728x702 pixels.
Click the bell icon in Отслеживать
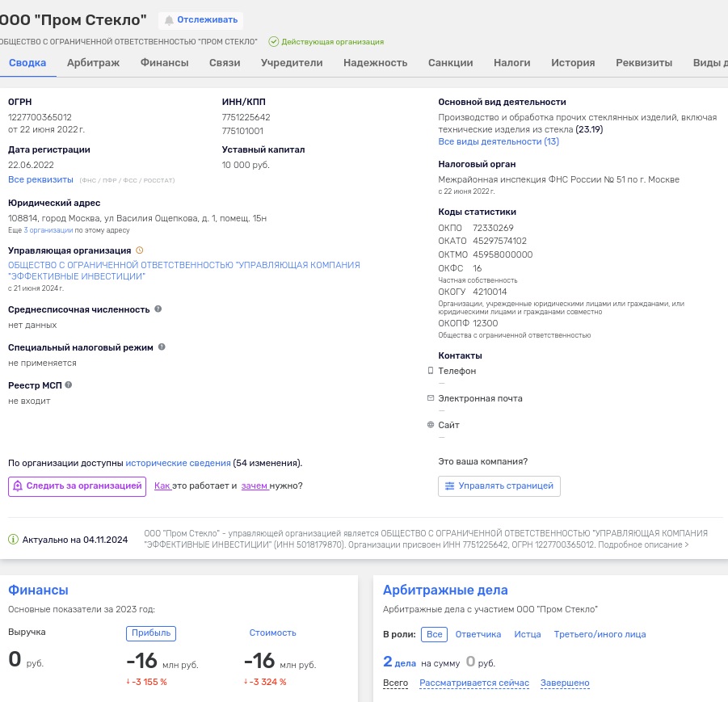pos(169,20)
